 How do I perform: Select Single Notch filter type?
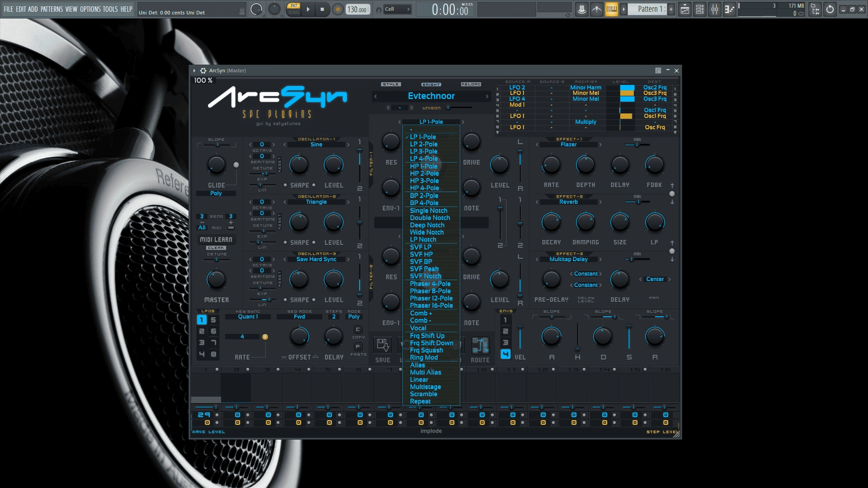pos(431,211)
